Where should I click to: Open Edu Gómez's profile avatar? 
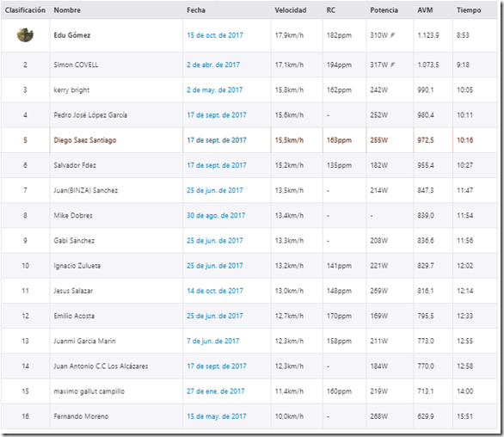coord(25,34)
